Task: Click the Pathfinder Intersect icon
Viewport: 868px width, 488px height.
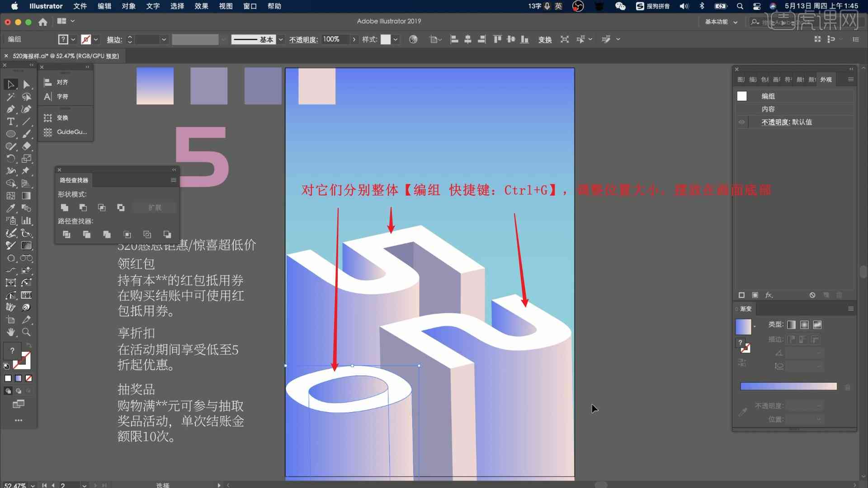Action: tap(101, 207)
